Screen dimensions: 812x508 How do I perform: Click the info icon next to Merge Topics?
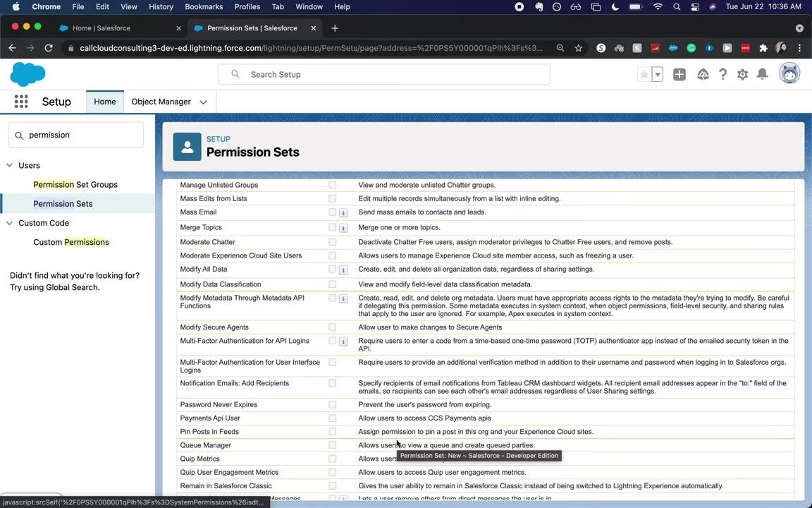(343, 228)
